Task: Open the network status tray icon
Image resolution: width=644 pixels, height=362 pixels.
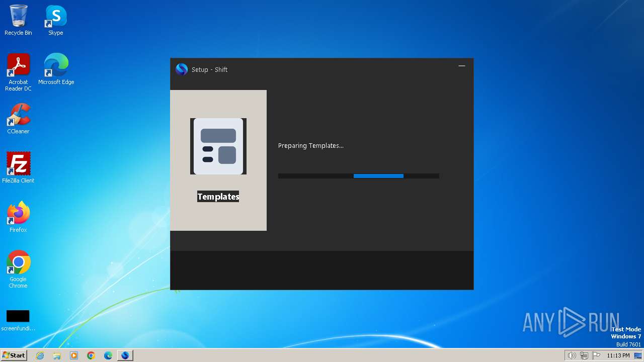Action: click(584, 355)
